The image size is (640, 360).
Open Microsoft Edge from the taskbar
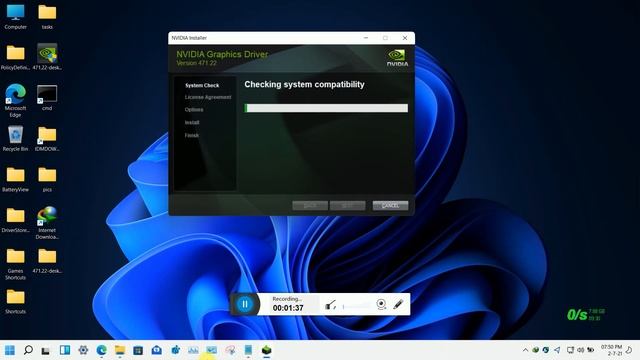coord(101,350)
